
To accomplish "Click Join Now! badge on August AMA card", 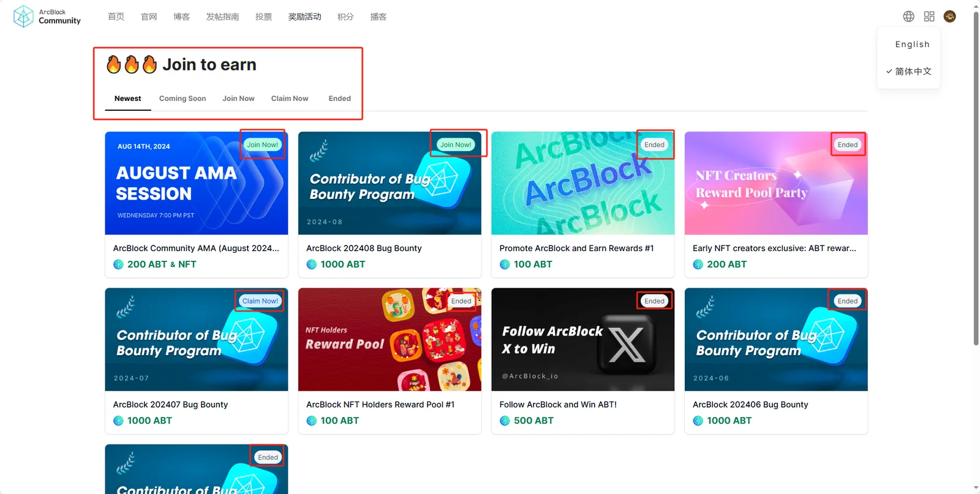I will 262,145.
